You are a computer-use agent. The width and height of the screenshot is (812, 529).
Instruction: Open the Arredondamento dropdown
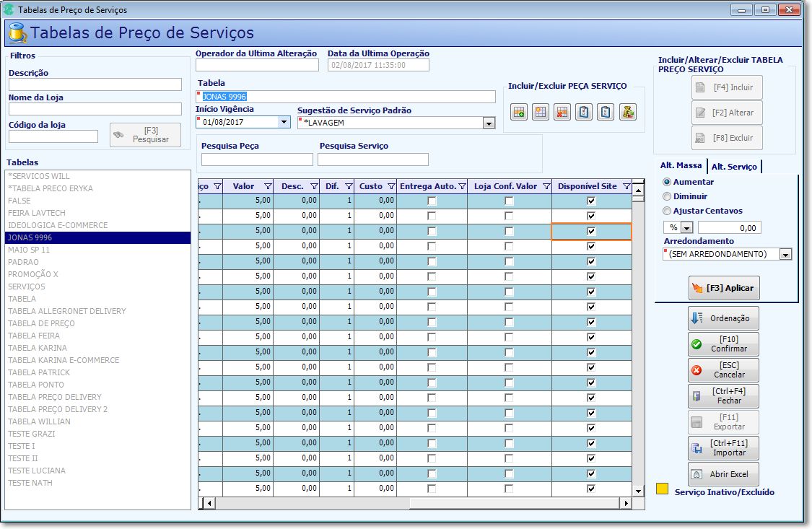(x=785, y=255)
